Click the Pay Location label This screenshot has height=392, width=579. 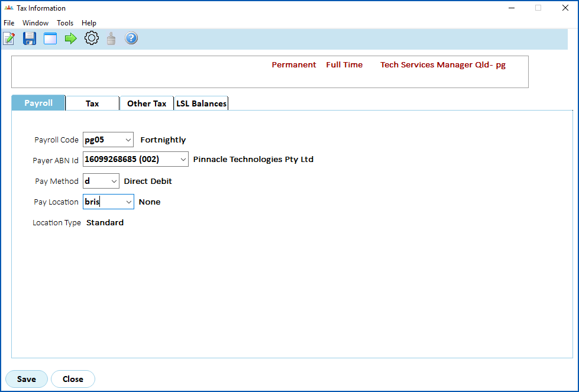point(56,202)
